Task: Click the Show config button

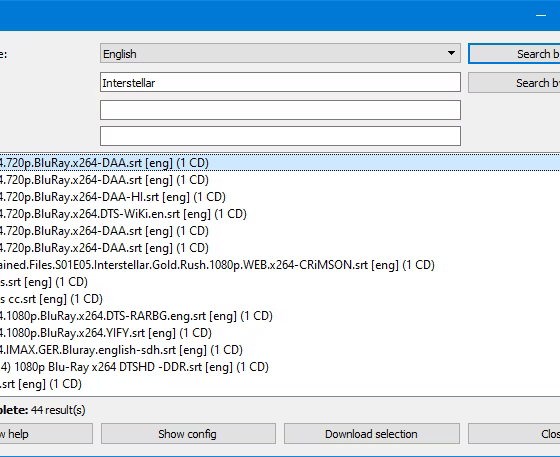Action: pyautogui.click(x=188, y=434)
